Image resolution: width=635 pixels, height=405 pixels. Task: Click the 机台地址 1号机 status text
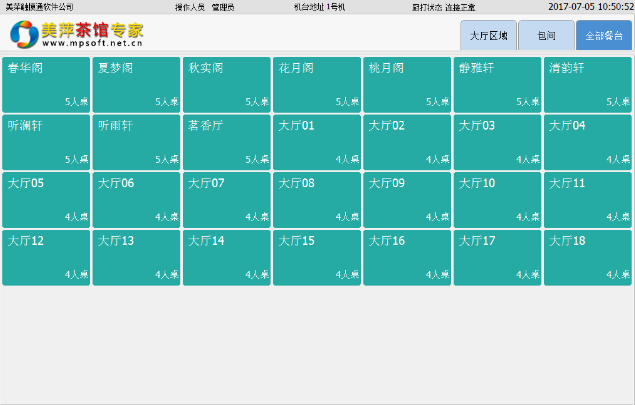click(320, 7)
